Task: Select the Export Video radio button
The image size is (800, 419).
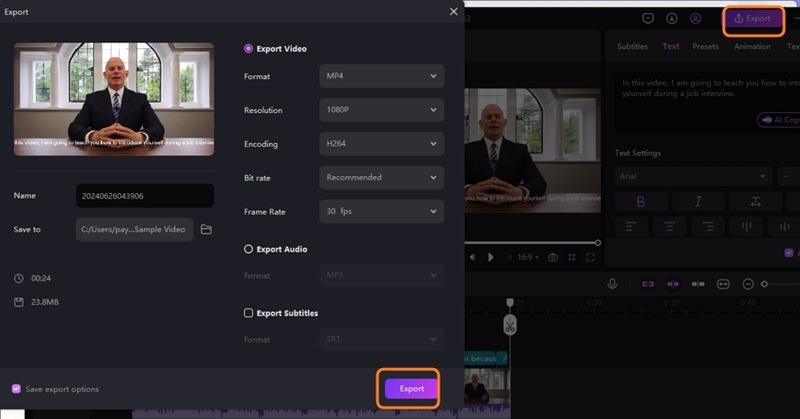Action: [248, 48]
